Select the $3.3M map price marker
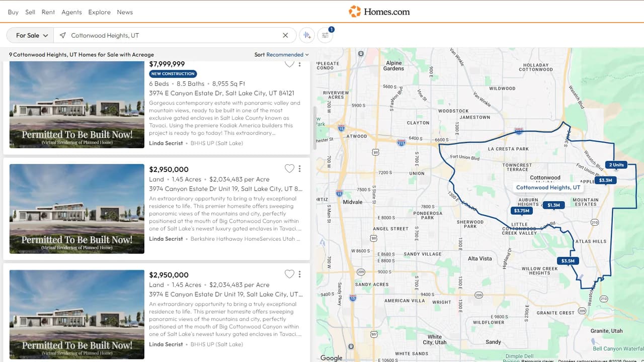Image resolution: width=644 pixels, height=362 pixels. (x=605, y=180)
